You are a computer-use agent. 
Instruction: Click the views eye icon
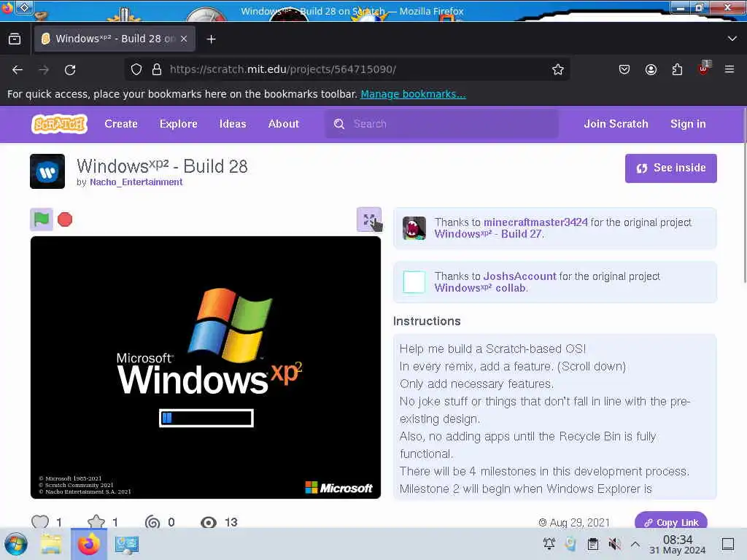coord(208,522)
